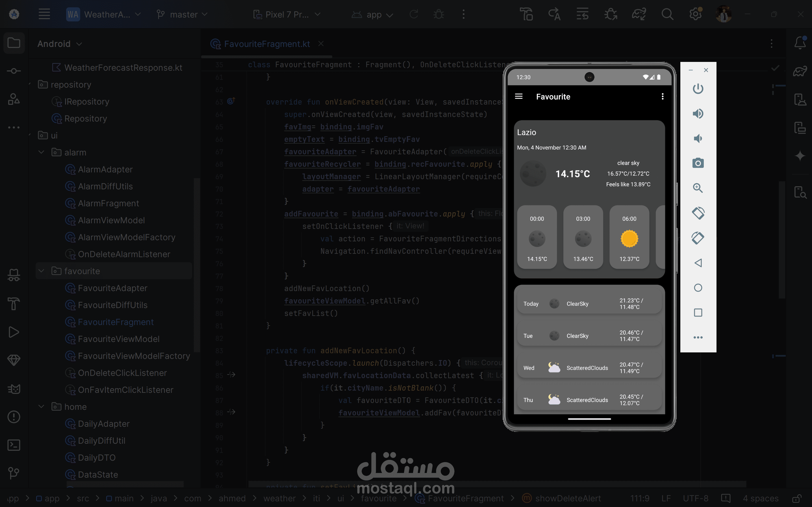Take an emulator screenshot with the camera icon
Image resolution: width=812 pixels, height=507 pixels.
[698, 163]
